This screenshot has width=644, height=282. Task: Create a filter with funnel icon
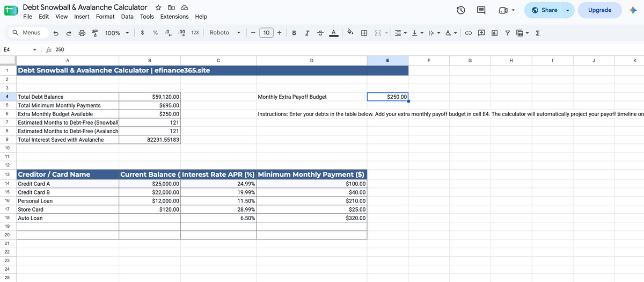click(x=507, y=33)
